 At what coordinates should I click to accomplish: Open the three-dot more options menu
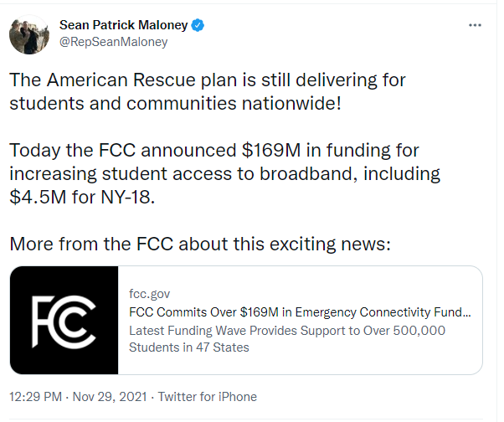(x=475, y=26)
